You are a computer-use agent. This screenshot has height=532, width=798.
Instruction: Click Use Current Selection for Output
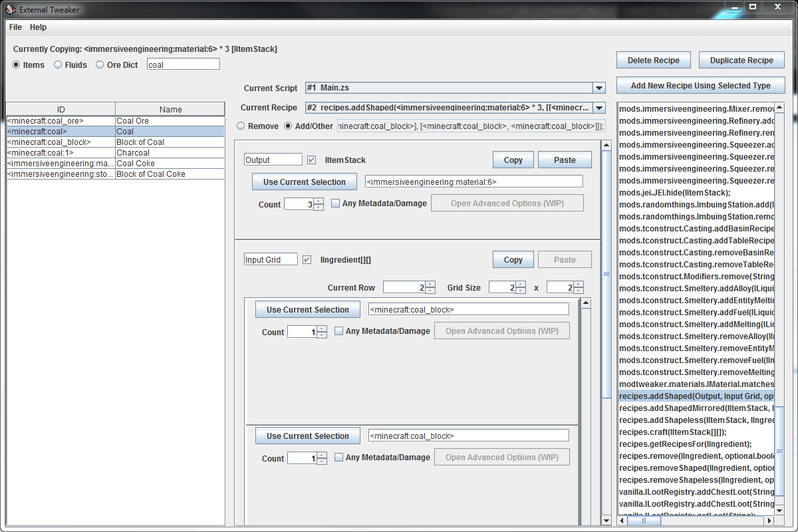pyautogui.click(x=305, y=182)
